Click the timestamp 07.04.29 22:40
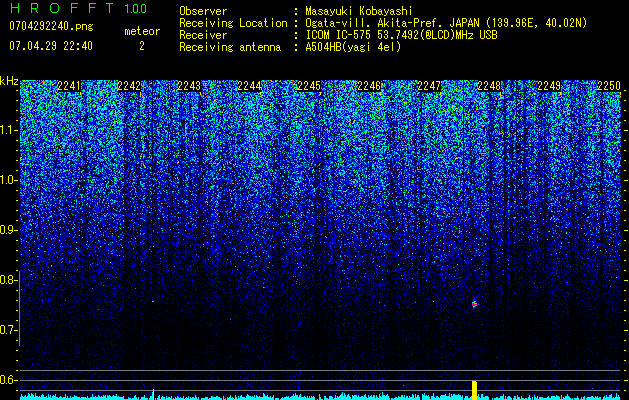This screenshot has width=629, height=400. (x=51, y=46)
